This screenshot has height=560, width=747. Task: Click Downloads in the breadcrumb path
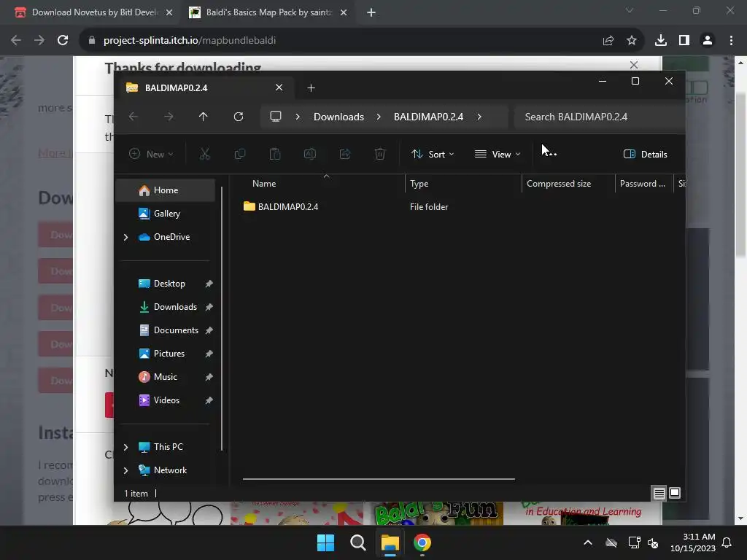coord(338,117)
